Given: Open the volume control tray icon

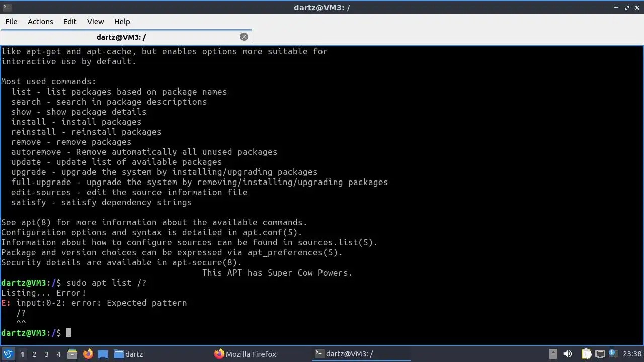Looking at the screenshot, I should coord(568,354).
